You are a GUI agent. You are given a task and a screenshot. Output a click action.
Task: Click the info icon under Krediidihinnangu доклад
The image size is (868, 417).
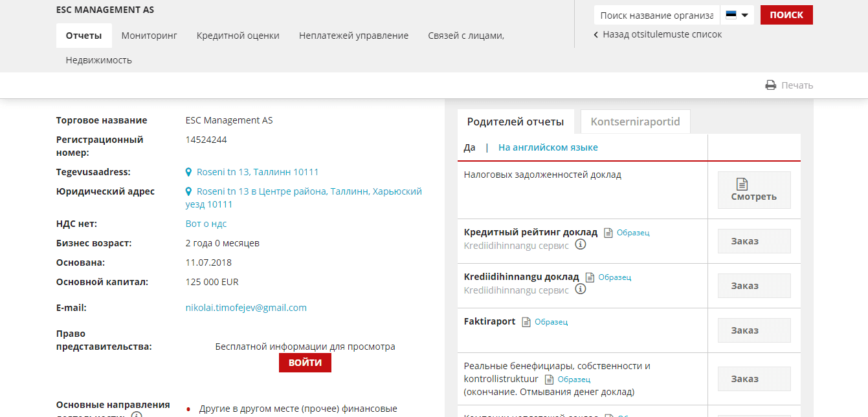(581, 290)
